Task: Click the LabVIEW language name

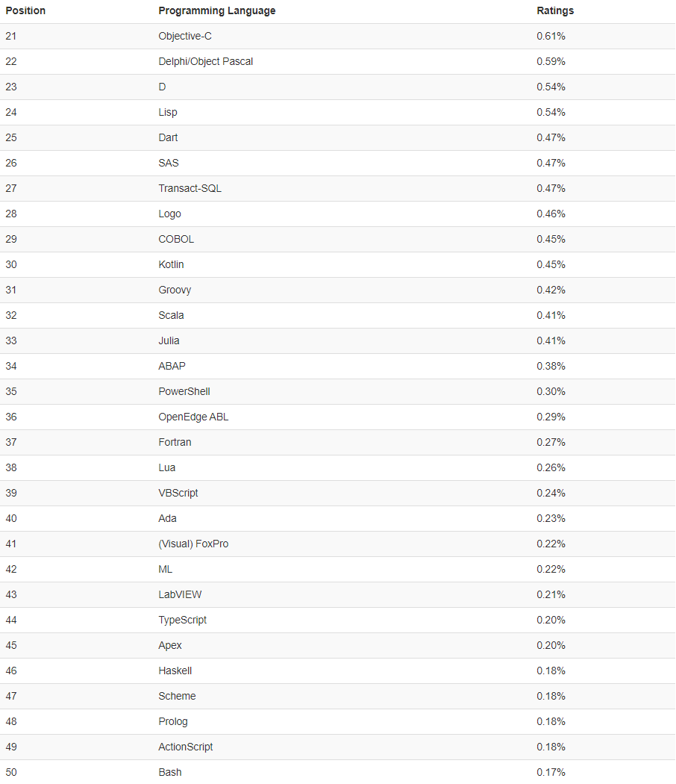Action: [x=180, y=595]
